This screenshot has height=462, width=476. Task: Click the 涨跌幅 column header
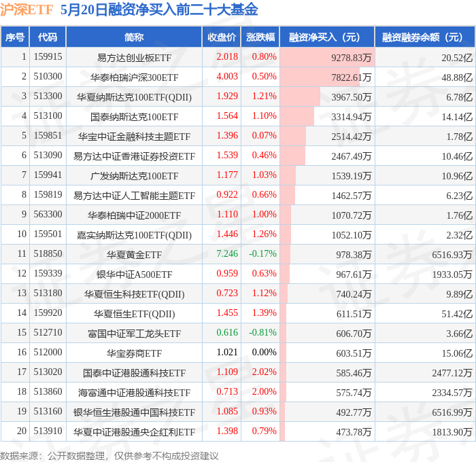(x=260, y=37)
